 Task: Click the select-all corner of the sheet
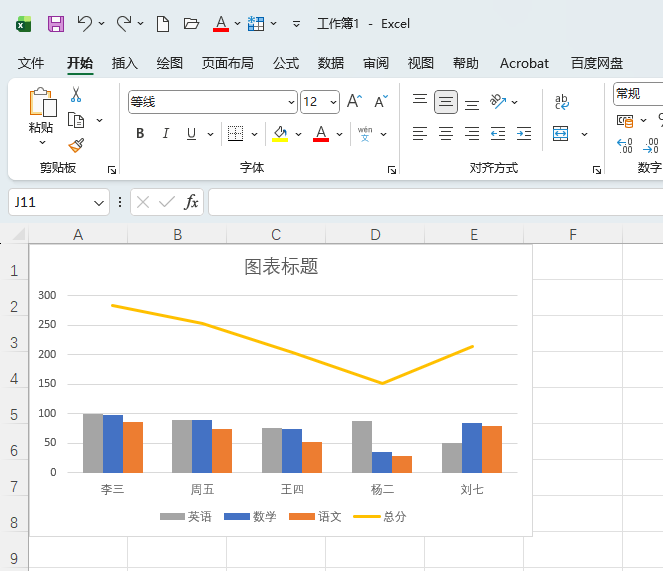tap(18, 233)
